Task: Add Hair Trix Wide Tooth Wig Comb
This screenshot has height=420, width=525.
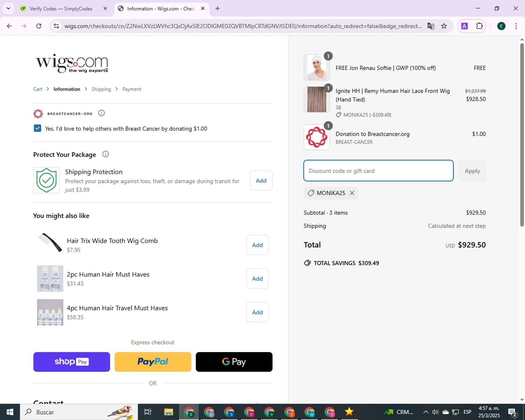Action: 257,245
